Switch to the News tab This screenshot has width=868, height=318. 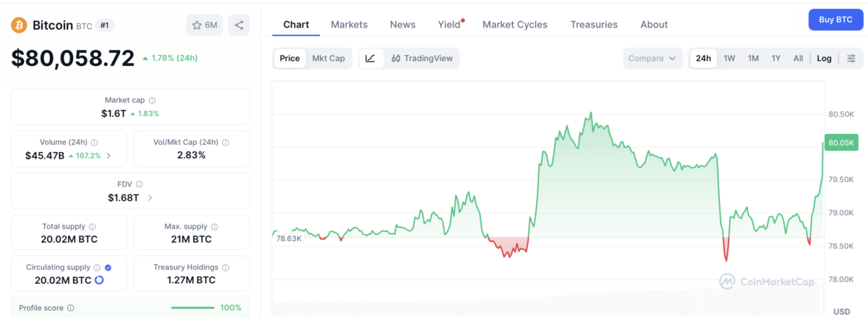pyautogui.click(x=403, y=25)
